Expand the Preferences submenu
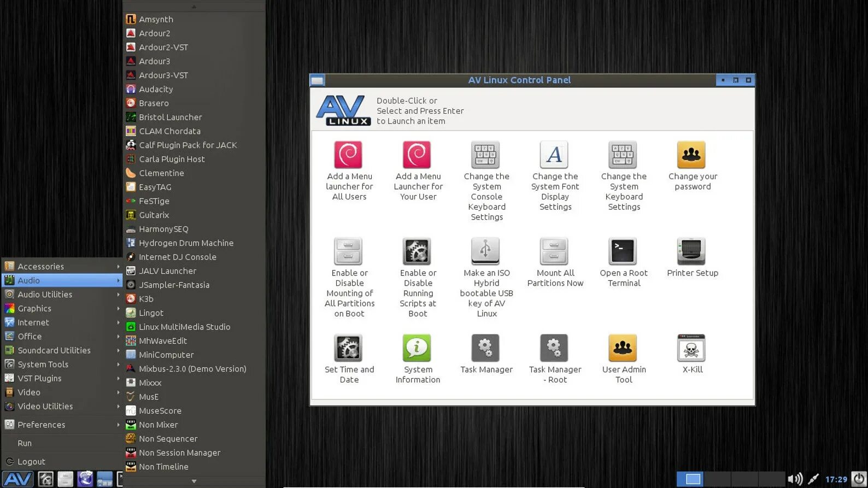868x488 pixels. pyautogui.click(x=62, y=425)
